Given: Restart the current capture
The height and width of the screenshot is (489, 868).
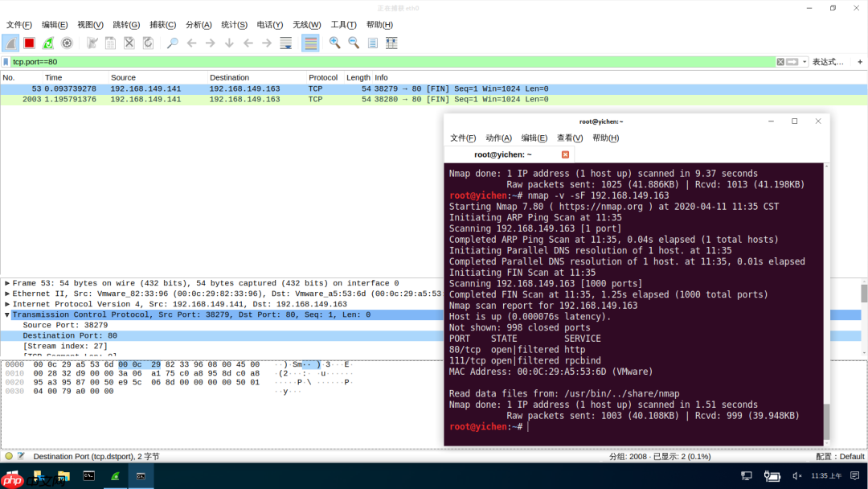Looking at the screenshot, I should pos(48,42).
